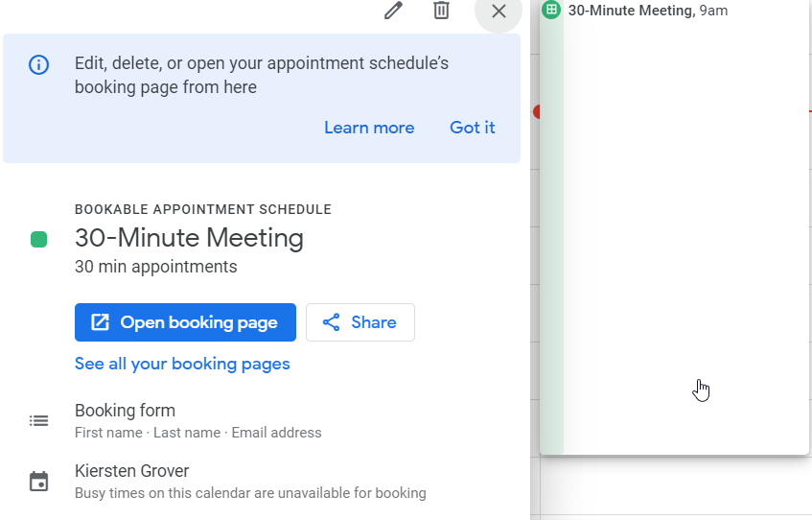Viewport: 812px width, 520px height.
Task: Click the grid icon on the calendar event
Action: [551, 11]
